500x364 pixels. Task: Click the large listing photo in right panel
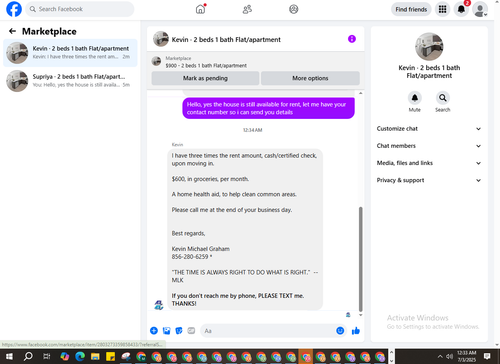point(429,47)
